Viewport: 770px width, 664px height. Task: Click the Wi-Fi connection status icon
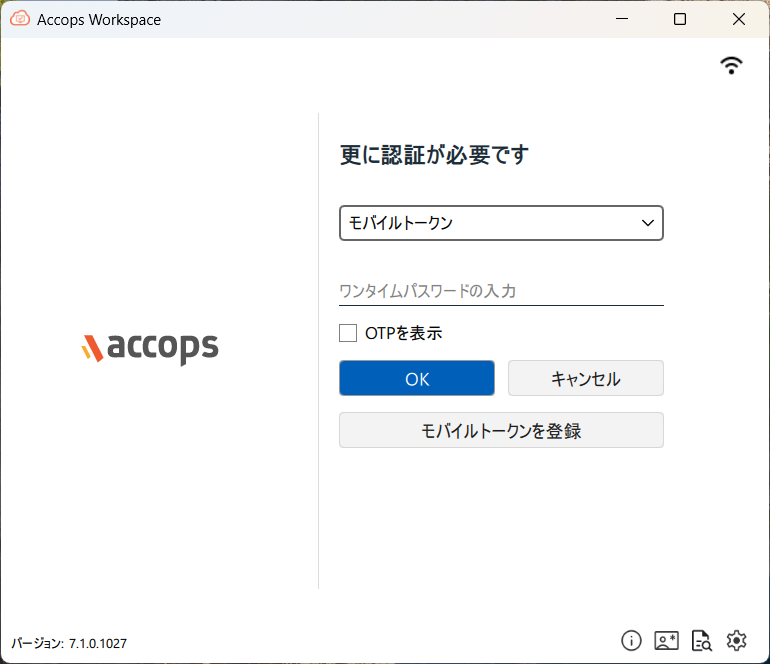(x=731, y=65)
